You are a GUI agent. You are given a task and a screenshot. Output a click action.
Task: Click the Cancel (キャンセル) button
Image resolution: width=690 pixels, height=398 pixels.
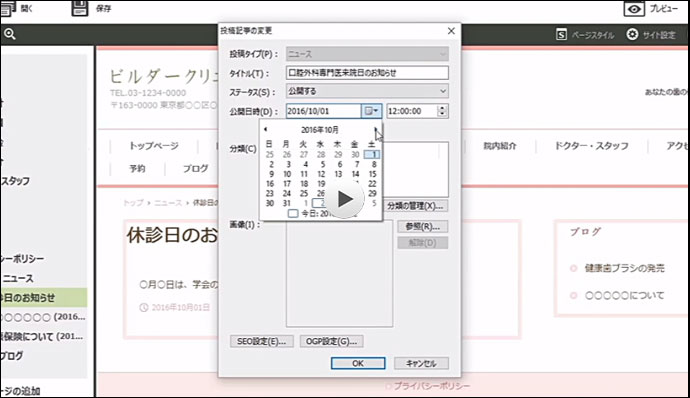(421, 363)
